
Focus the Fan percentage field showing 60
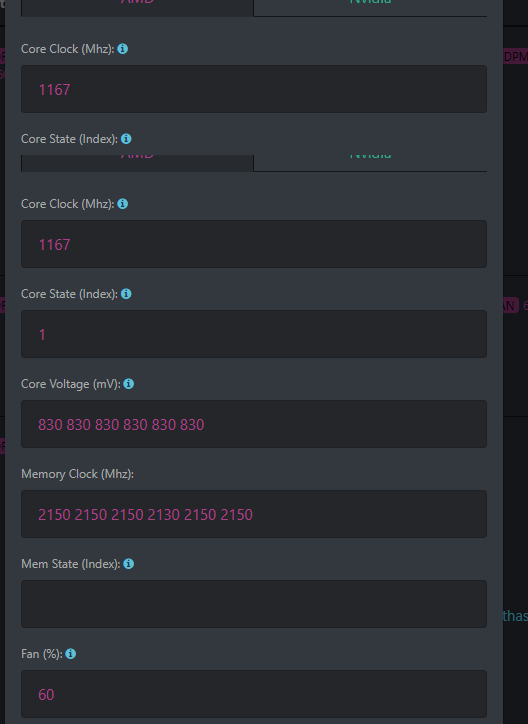pyautogui.click(x=254, y=694)
